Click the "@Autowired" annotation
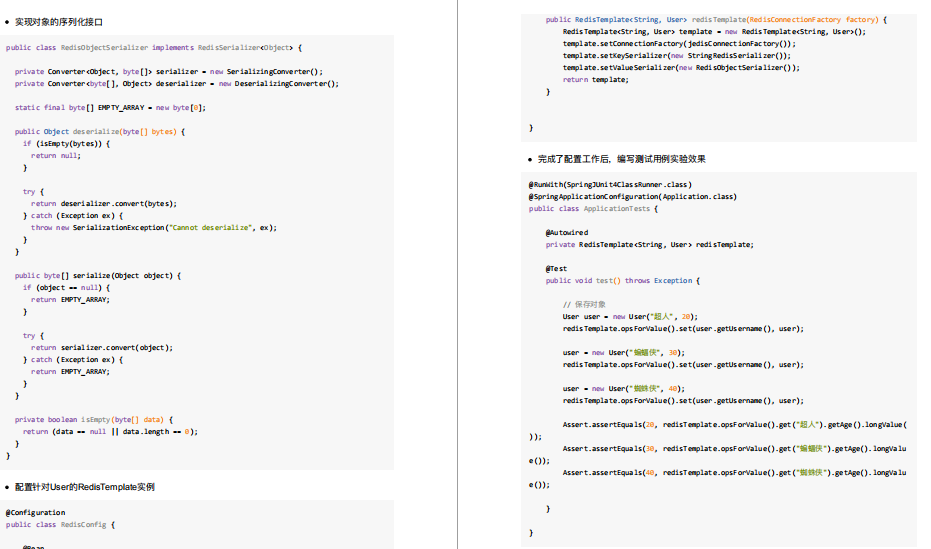931x549 pixels. click(567, 233)
